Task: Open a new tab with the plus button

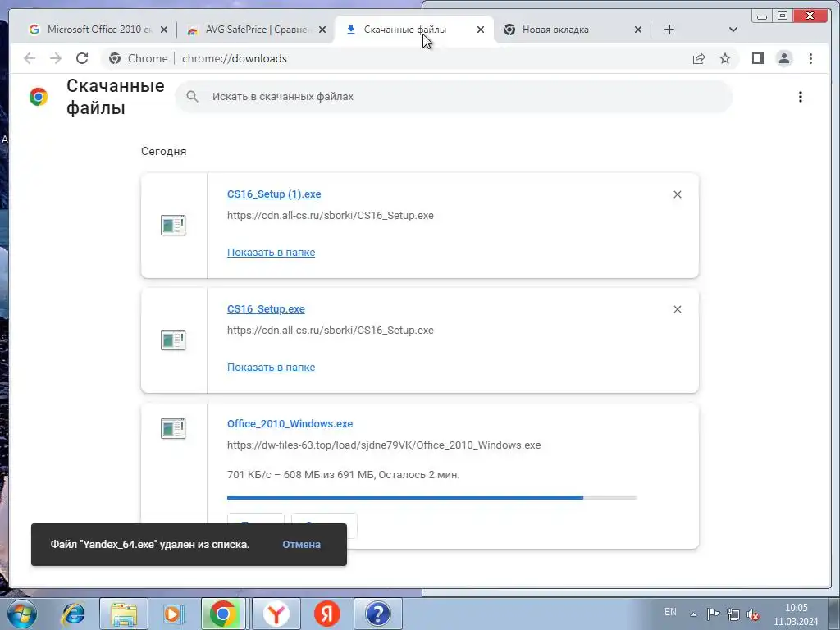Action: (x=669, y=30)
